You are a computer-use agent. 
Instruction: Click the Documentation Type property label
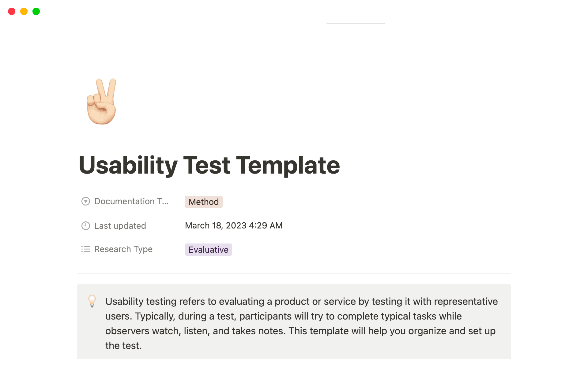click(131, 201)
